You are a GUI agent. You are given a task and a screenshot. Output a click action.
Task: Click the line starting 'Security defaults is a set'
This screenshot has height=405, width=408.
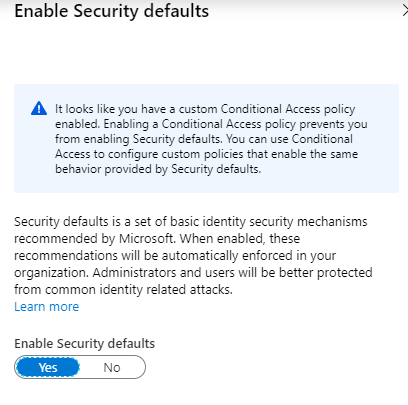[191, 222]
